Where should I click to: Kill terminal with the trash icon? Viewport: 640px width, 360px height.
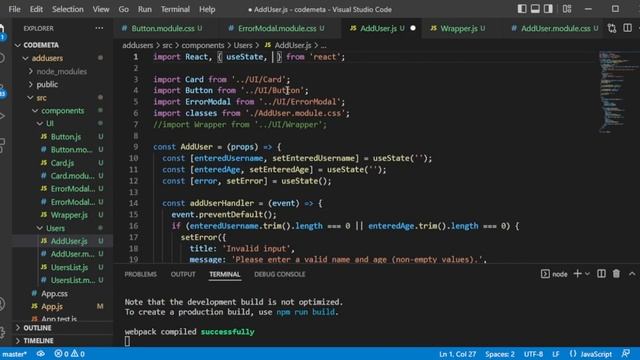[616, 274]
